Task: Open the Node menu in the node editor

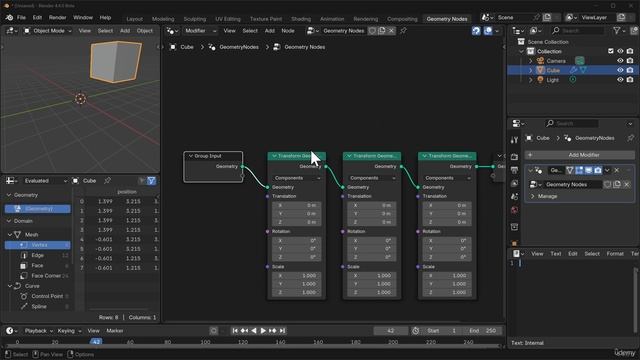Action: pos(288,31)
